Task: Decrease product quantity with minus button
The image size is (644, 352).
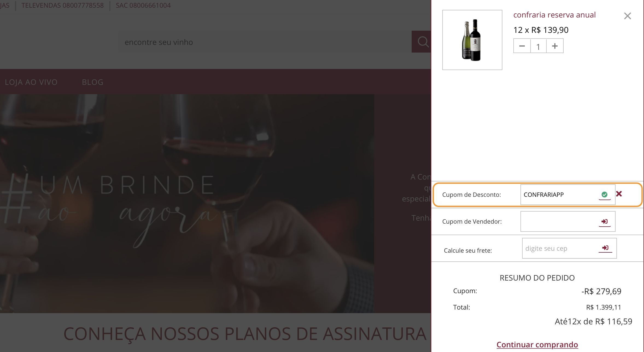Action: coord(522,46)
